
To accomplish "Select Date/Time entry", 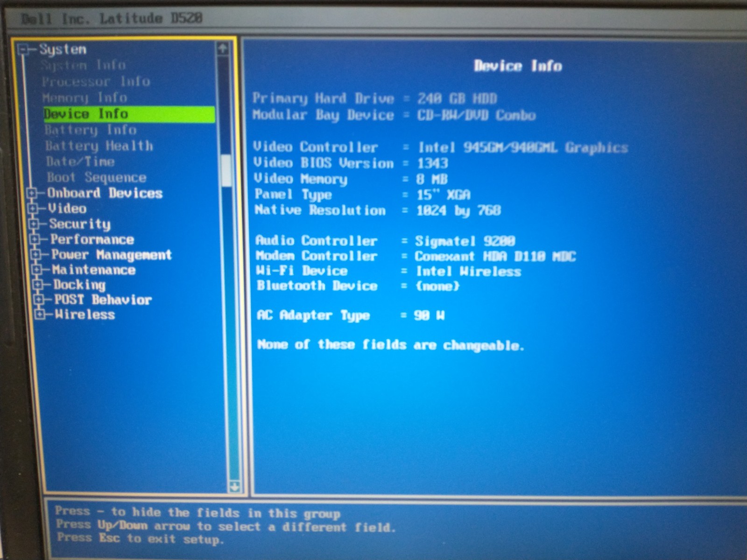I will point(80,162).
